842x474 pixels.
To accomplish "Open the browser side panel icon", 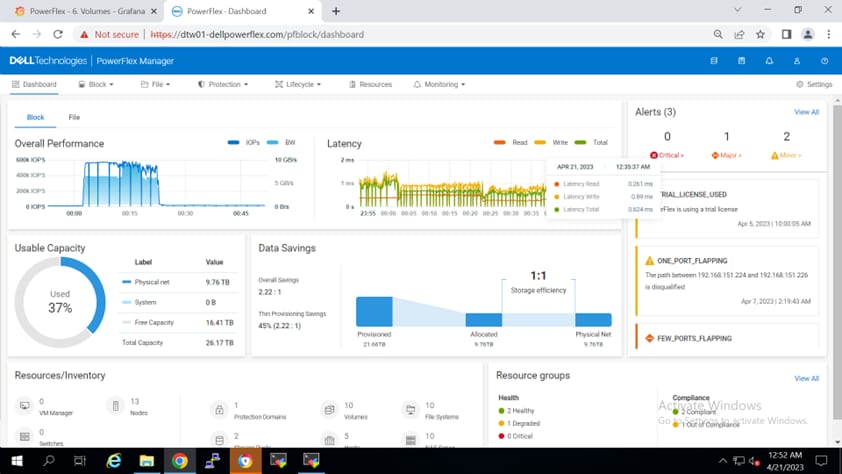I will (786, 34).
